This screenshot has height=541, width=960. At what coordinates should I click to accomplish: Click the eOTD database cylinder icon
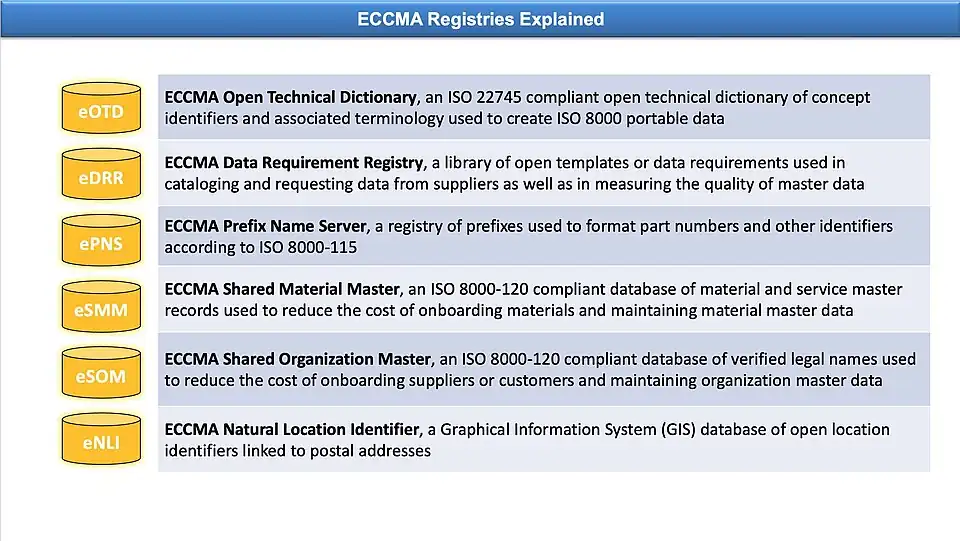tap(101, 109)
